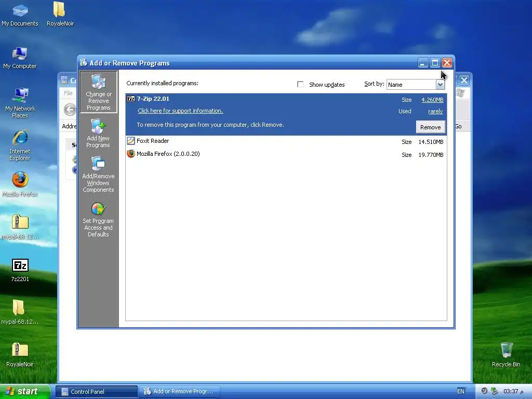Click the 19.770MB size of Mozilla Firefox
This screenshot has height=399, width=532.
click(x=431, y=155)
